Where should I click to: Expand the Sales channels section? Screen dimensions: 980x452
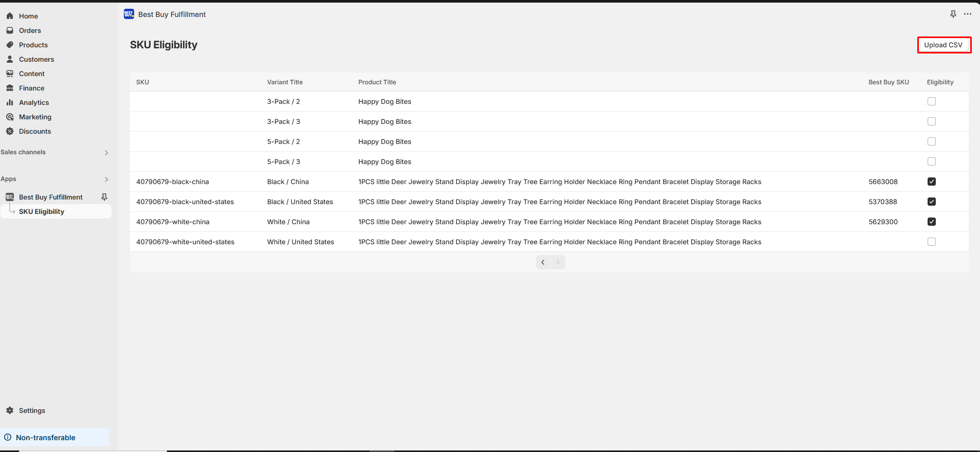click(106, 152)
